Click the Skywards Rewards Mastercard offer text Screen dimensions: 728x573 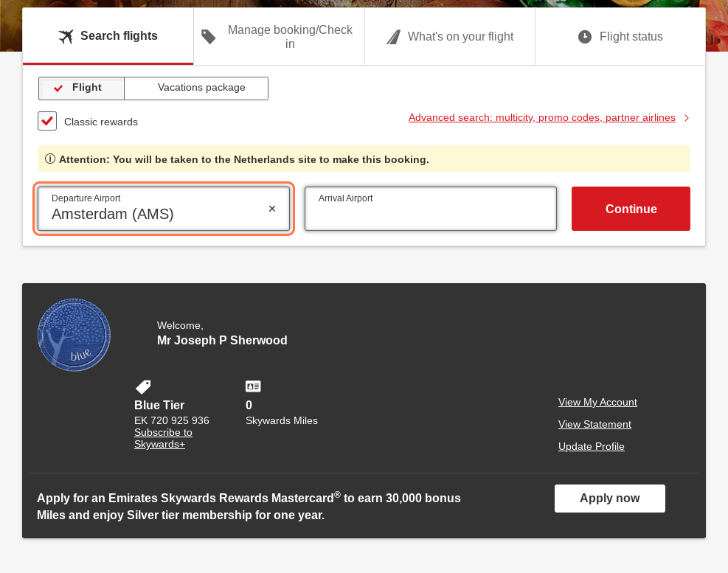[249, 507]
